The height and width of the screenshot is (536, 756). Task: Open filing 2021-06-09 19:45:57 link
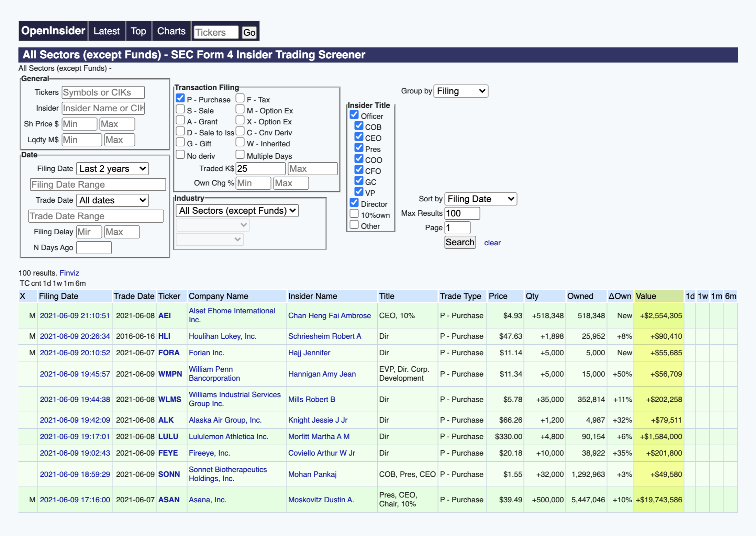tap(75, 374)
